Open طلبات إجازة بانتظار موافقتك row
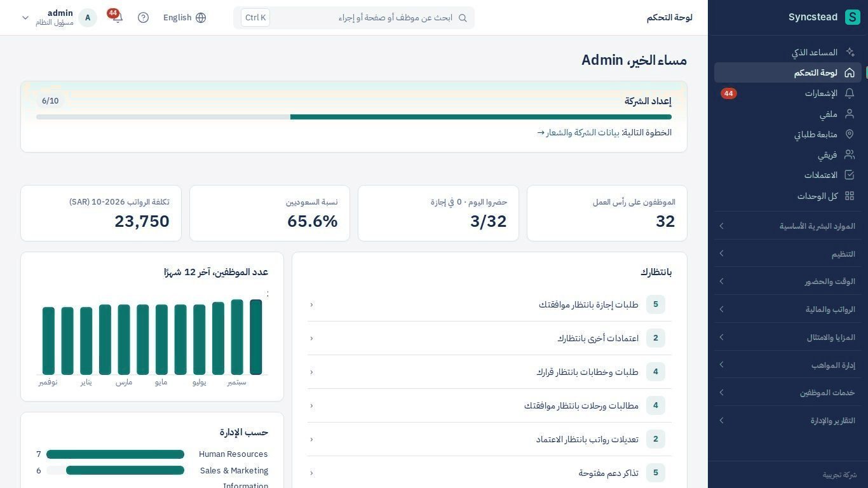868x488 pixels. click(x=489, y=304)
